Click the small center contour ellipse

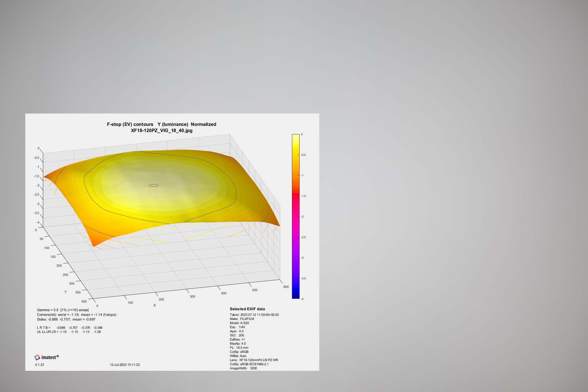[x=153, y=186]
